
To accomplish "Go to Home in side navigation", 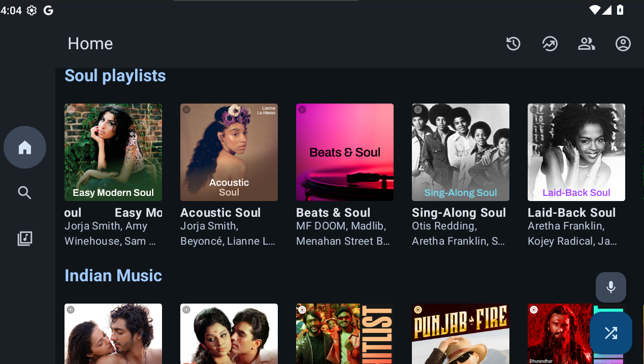I will [25, 147].
